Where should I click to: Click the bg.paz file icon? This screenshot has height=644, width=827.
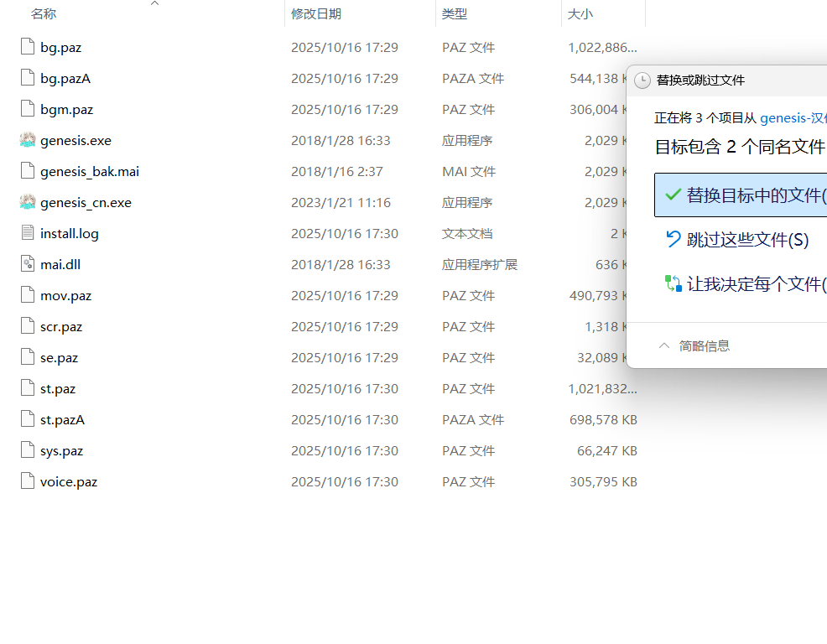pos(28,47)
